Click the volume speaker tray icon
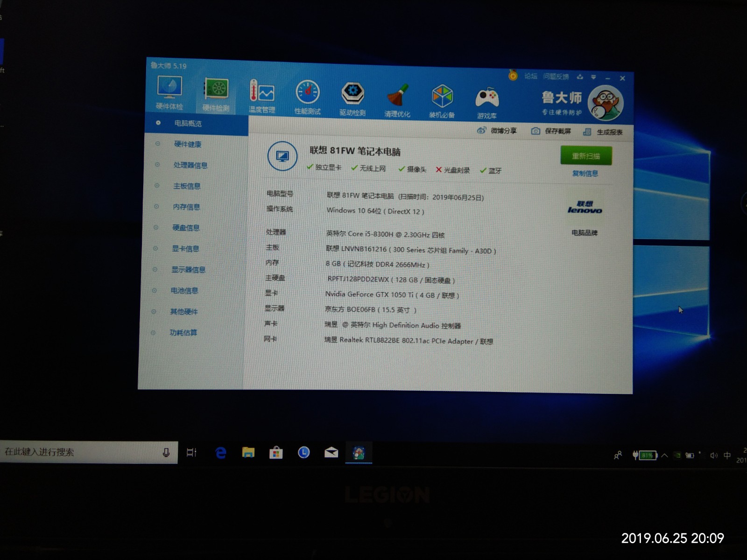747x560 pixels. tap(713, 455)
